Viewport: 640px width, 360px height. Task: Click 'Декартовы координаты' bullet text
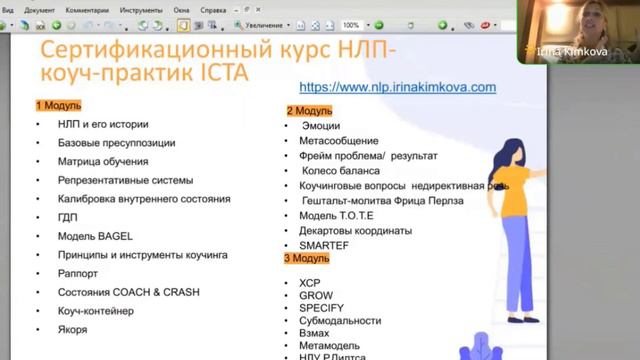(x=355, y=231)
